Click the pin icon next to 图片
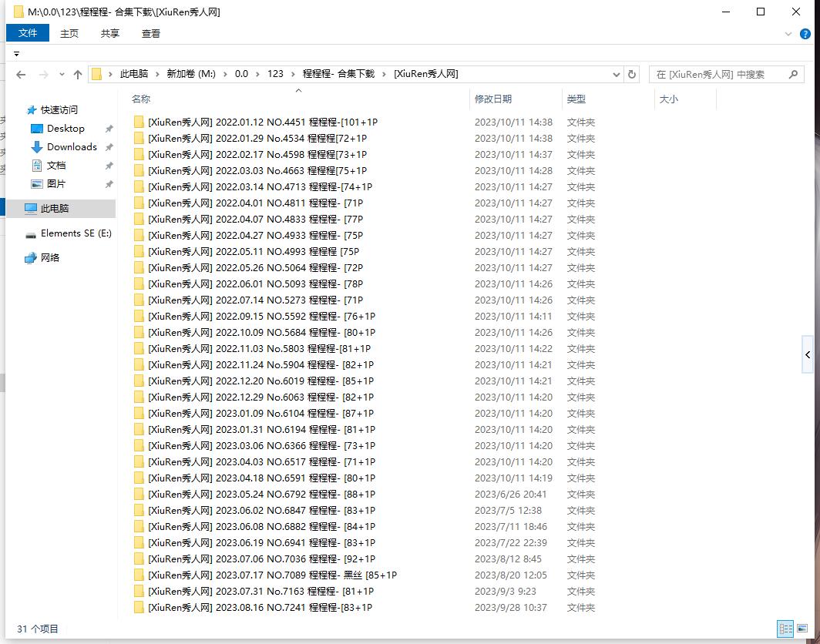 tap(109, 184)
